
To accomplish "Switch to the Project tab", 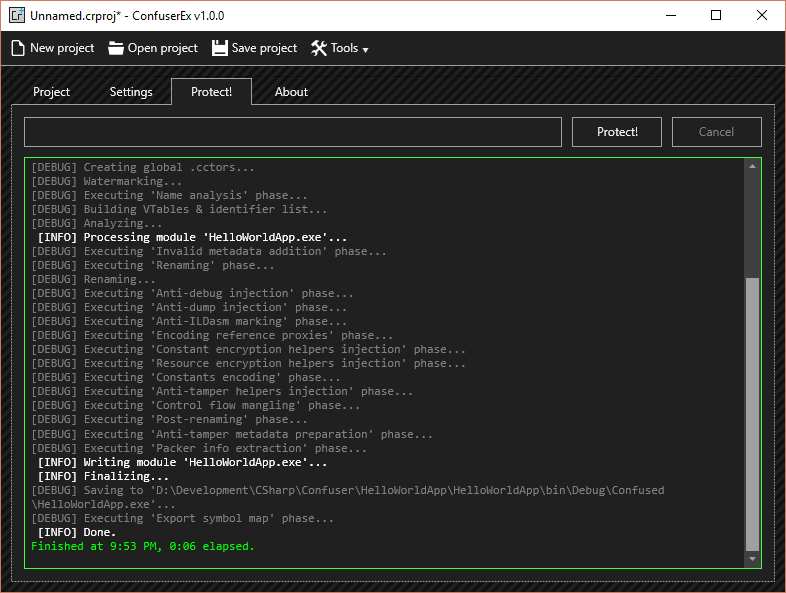I will tap(51, 92).
